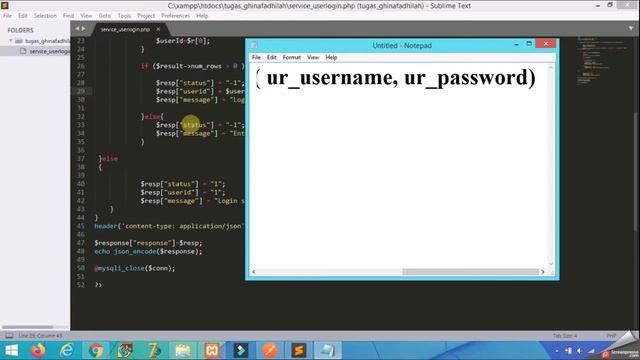640x360 pixels.
Task: Click Notepad vertical scroll down arrow
Action: 551,264
